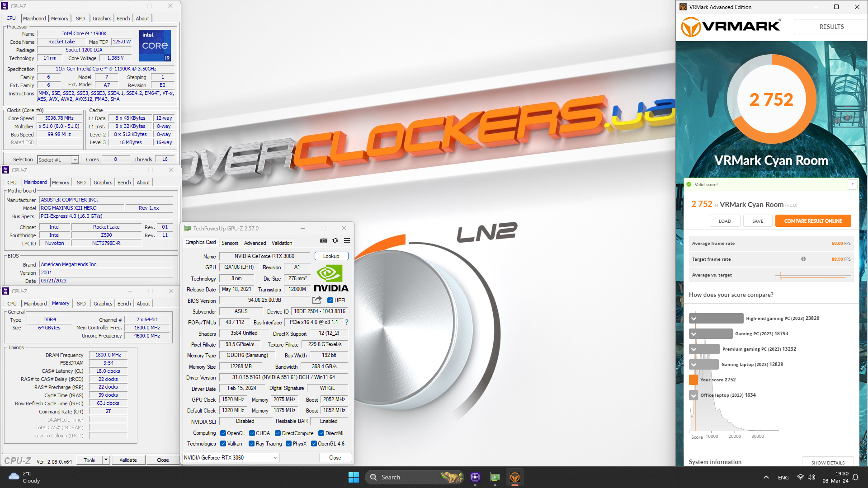Open the CPU-Z Tools dropdown arrow
868x488 pixels.
106,460
